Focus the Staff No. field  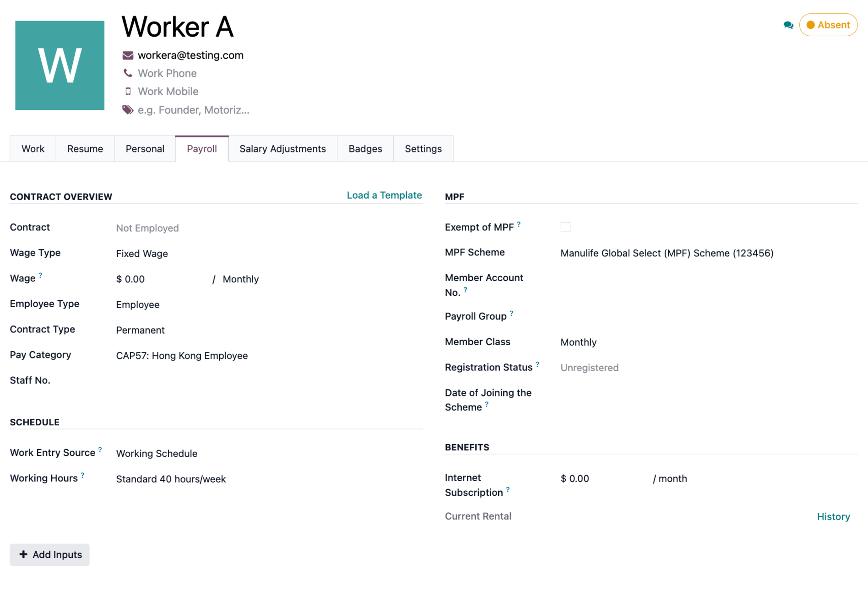(x=269, y=381)
